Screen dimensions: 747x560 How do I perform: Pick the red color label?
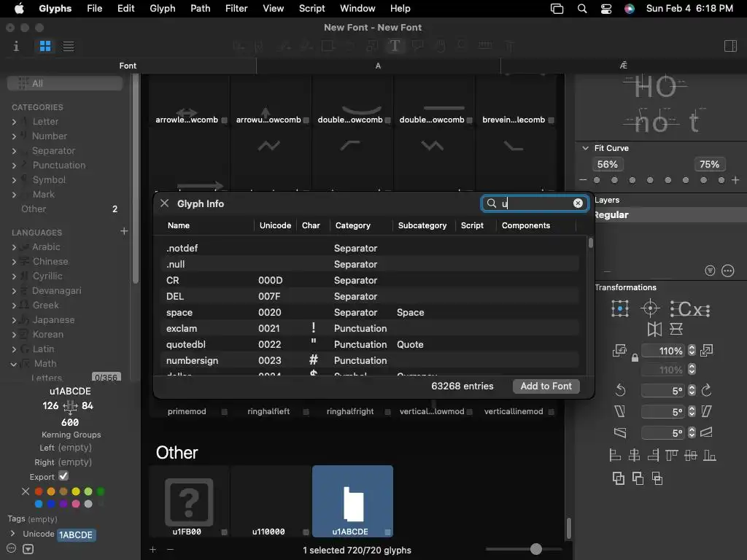[39, 491]
